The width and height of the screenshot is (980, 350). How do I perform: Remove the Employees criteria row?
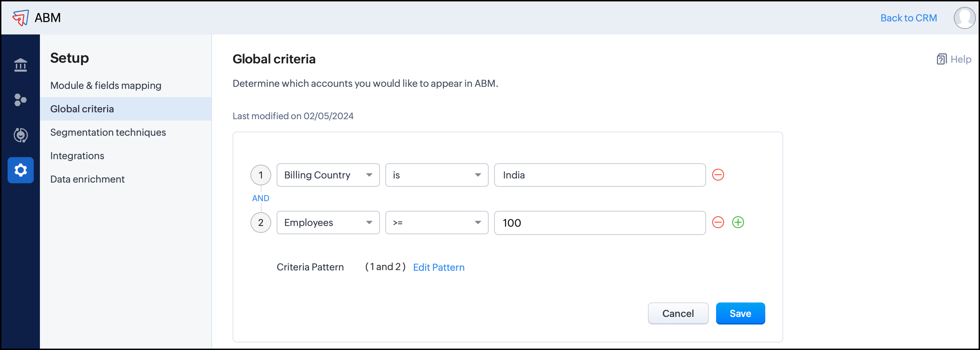point(717,223)
